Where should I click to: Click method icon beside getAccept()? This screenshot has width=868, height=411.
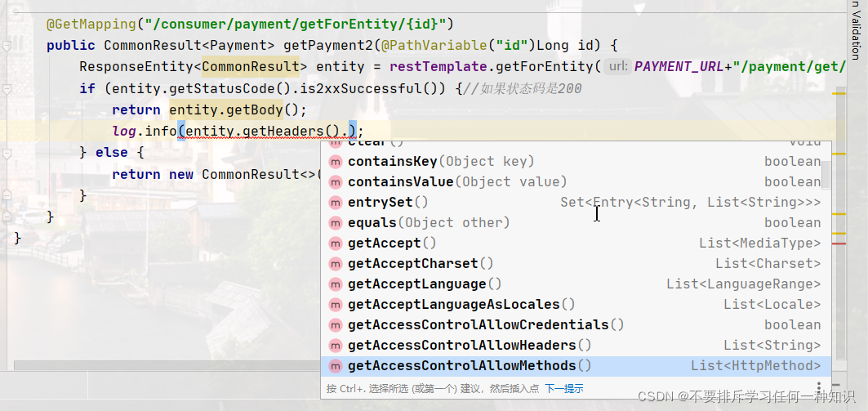(x=336, y=243)
